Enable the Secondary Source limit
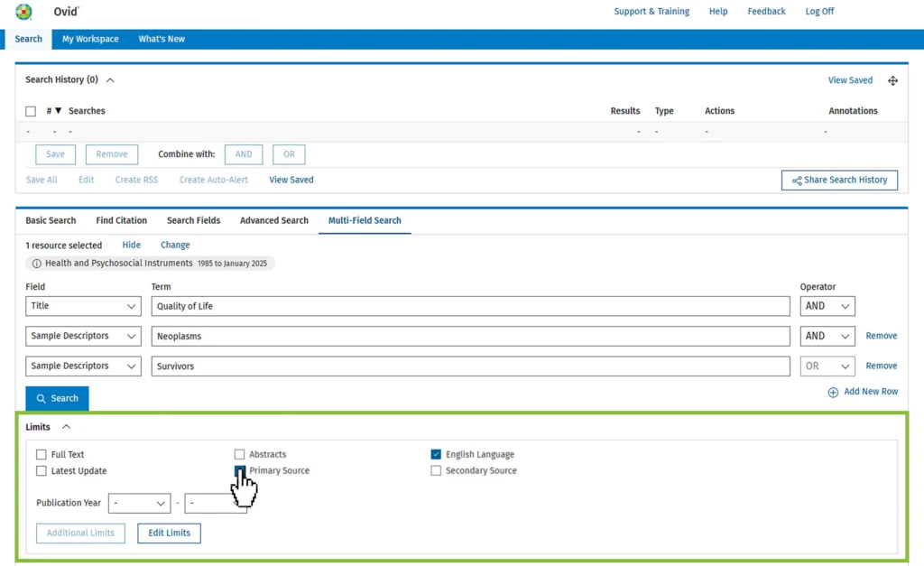This screenshot has width=924, height=566. pos(436,471)
